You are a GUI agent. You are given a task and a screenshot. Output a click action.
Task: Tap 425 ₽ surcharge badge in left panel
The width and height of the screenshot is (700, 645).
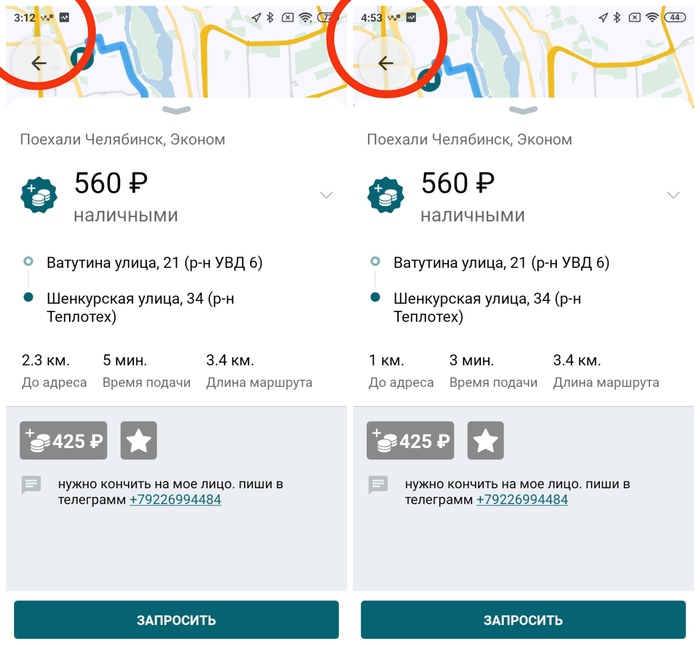pyautogui.click(x=63, y=440)
